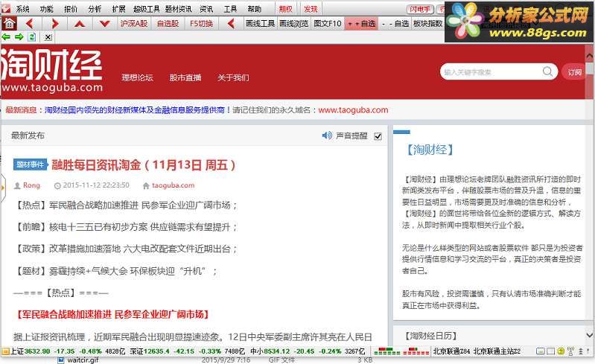
Task: Refresh the embedded web page
Action: tap(32, 36)
